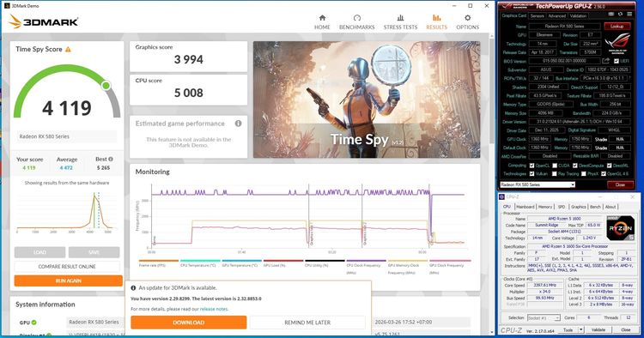The height and width of the screenshot is (338, 644).
Task: Toggle the Frame rate (FPS) legend swatch
Action: tap(159, 261)
